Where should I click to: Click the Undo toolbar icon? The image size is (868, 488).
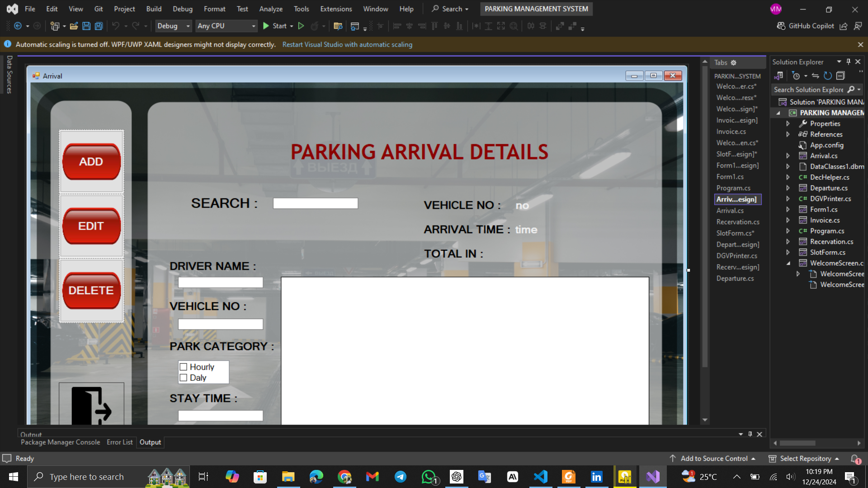[x=116, y=26]
